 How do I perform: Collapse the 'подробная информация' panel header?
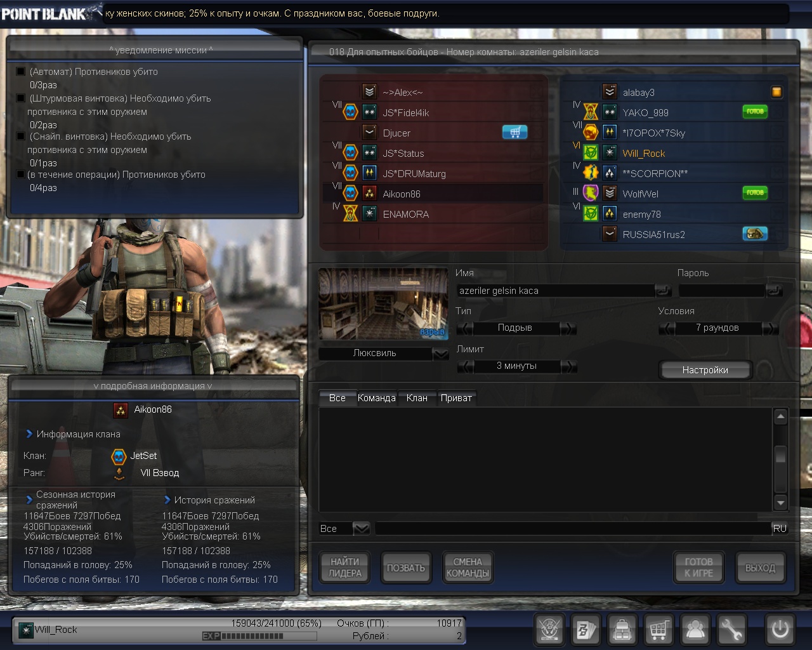154,386
